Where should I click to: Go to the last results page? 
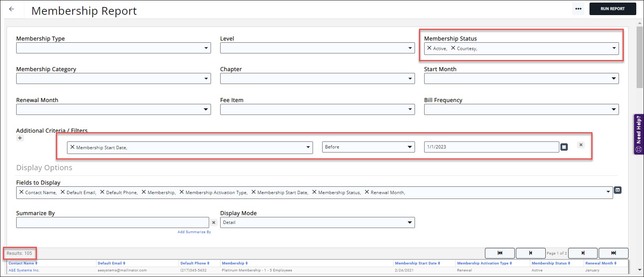tap(613, 253)
